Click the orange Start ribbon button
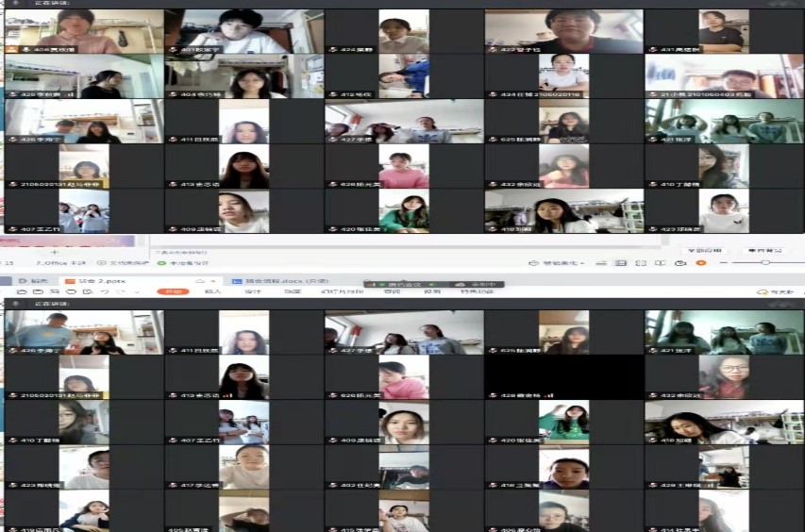 [x=171, y=292]
